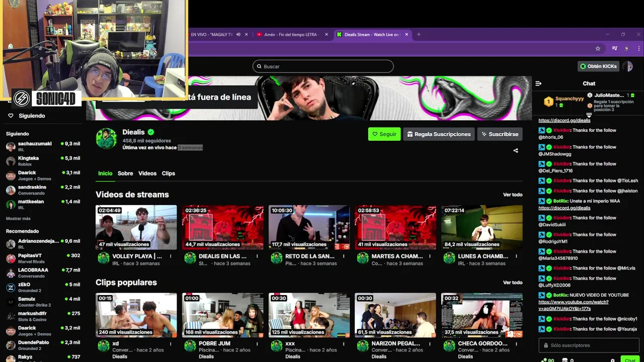Open the youtube.com/watch link in chat

(x=573, y=305)
